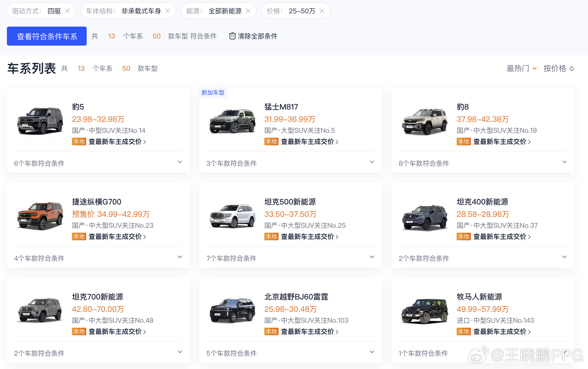Open the 北京越野BJ60雷霆 car thumbnail
This screenshot has height=369, width=588.
[x=233, y=311]
